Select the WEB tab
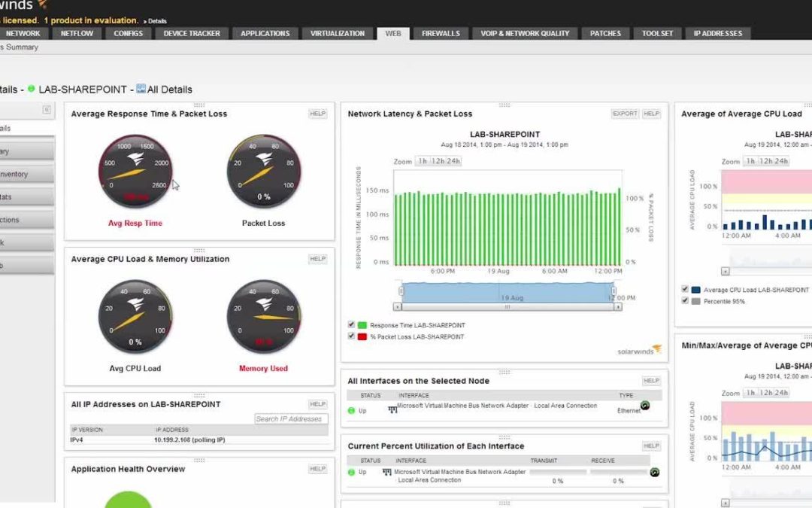 point(393,33)
